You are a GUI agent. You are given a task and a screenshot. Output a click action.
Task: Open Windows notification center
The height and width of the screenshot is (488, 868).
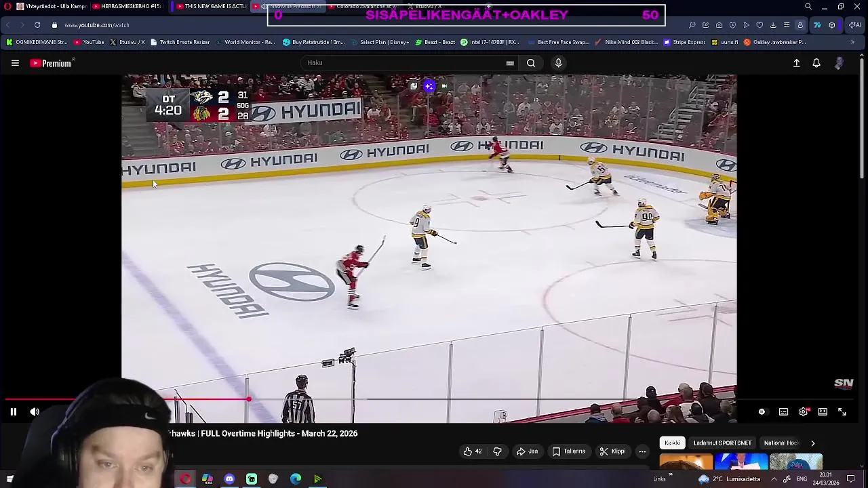click(850, 479)
